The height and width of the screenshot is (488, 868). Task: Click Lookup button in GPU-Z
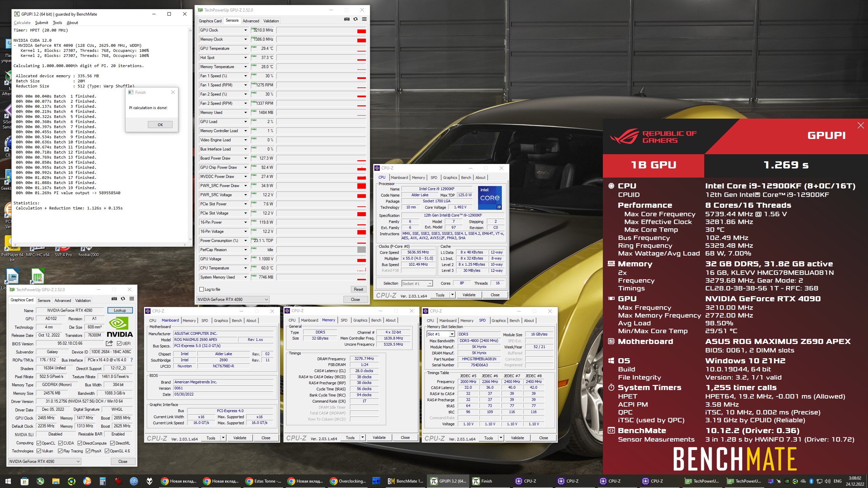pos(120,310)
